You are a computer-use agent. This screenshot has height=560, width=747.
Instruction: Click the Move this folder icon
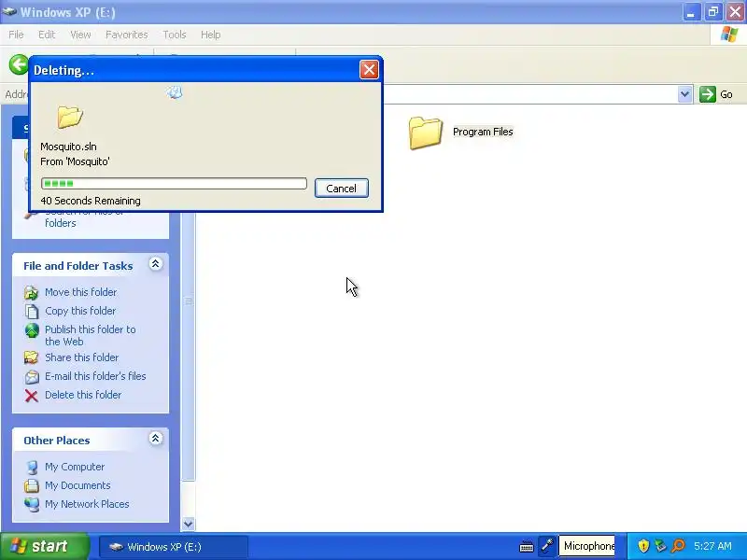click(x=32, y=292)
